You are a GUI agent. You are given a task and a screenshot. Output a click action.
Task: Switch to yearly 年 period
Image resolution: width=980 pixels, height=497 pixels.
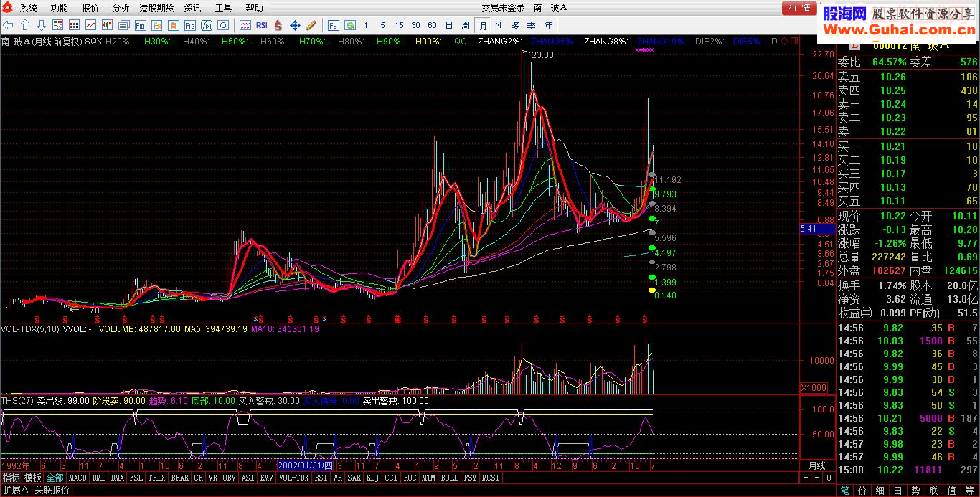[x=548, y=25]
